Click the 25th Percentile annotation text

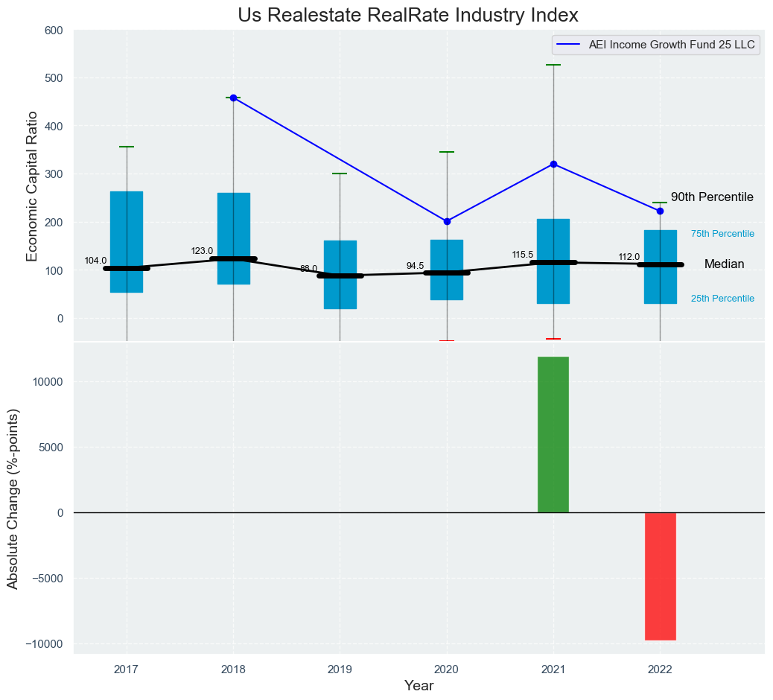(722, 299)
